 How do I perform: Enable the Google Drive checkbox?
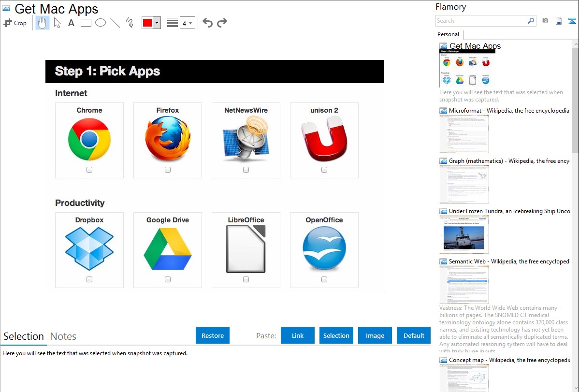click(168, 279)
